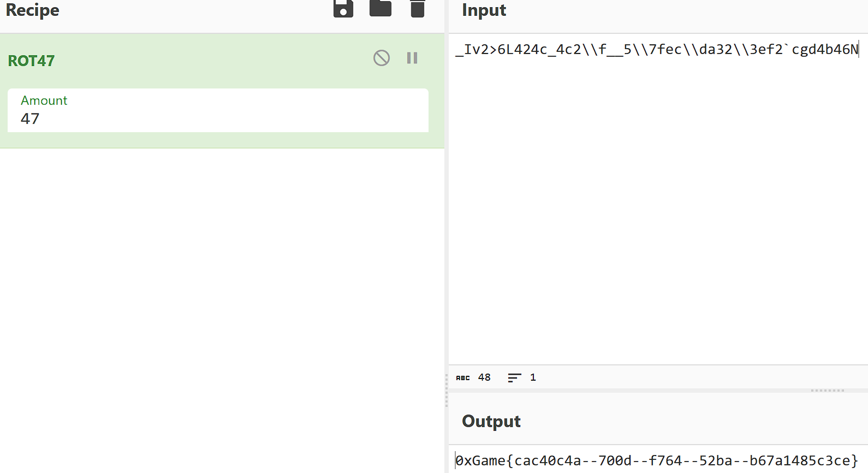
Task: Click the dotted resize handle above Output
Action: pos(827,391)
